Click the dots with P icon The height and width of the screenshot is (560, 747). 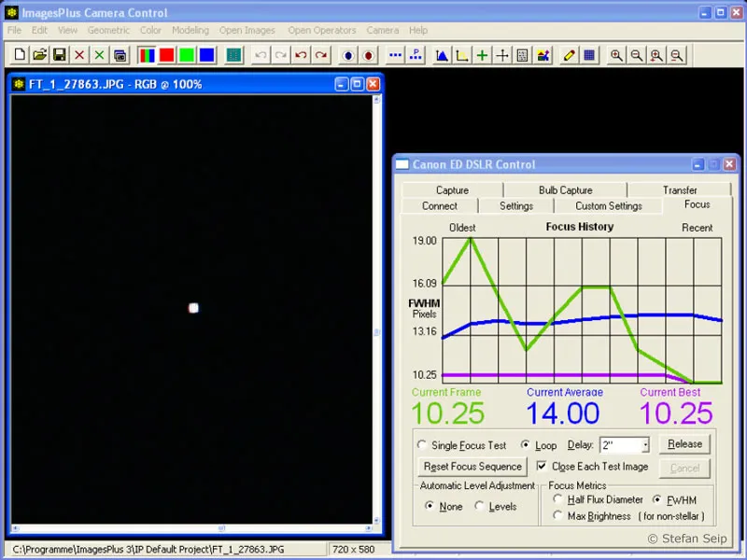click(x=416, y=55)
